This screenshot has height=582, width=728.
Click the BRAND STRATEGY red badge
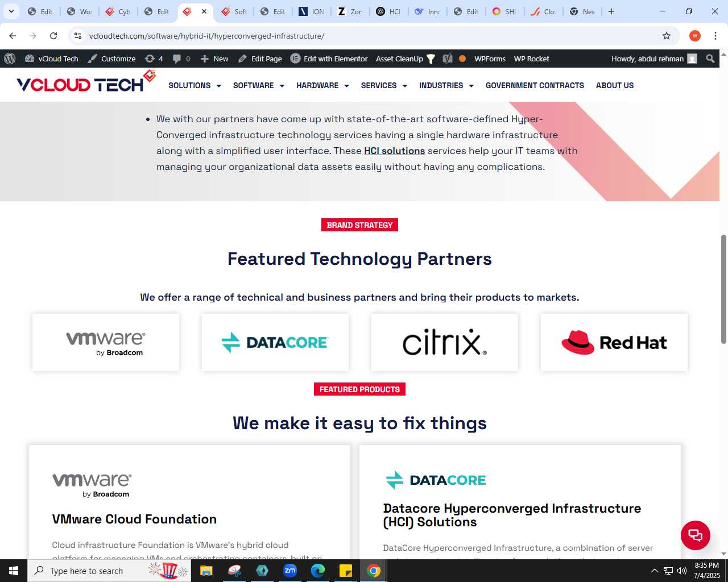[359, 225]
